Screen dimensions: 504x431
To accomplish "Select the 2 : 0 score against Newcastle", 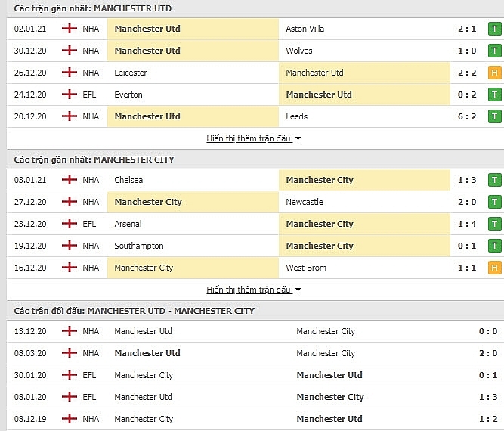I will coord(466,202).
